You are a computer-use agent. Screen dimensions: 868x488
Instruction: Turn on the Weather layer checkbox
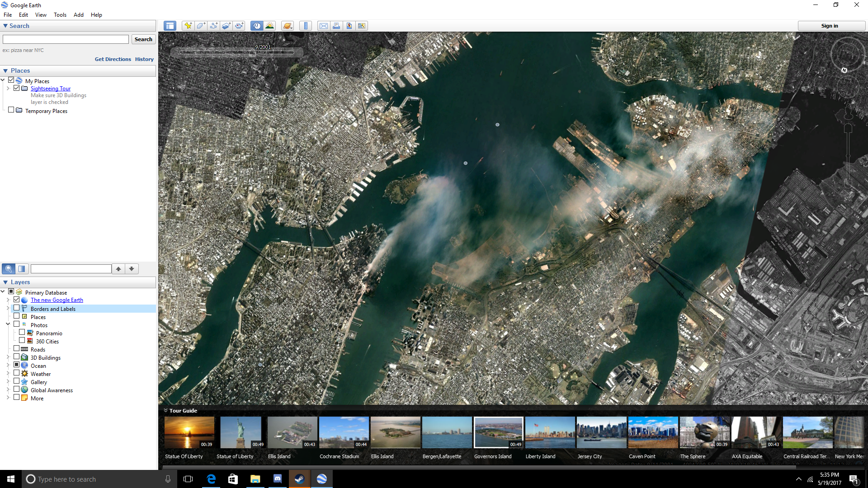pyautogui.click(x=17, y=373)
